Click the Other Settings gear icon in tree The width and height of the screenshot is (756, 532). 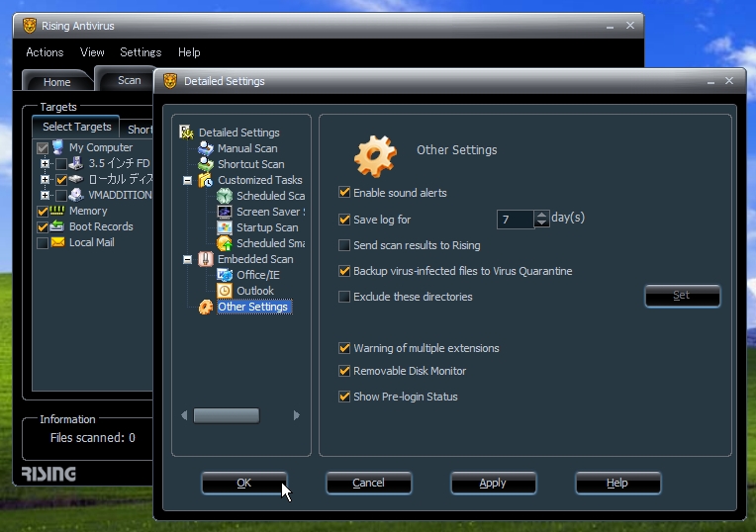coord(206,307)
